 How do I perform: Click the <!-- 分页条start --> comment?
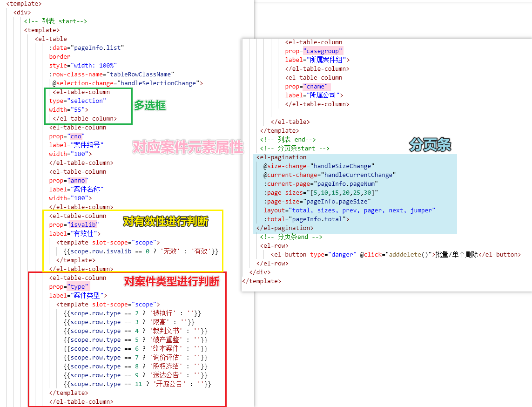(295, 149)
